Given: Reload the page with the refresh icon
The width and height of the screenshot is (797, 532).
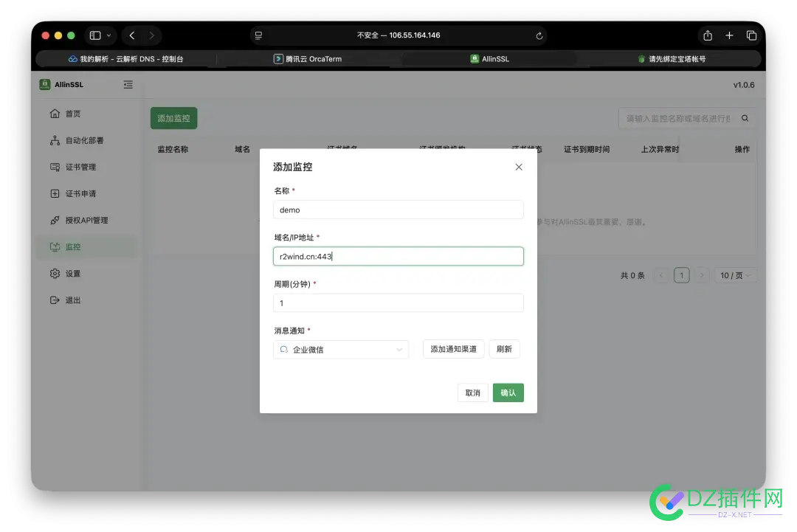Looking at the screenshot, I should click(x=539, y=35).
